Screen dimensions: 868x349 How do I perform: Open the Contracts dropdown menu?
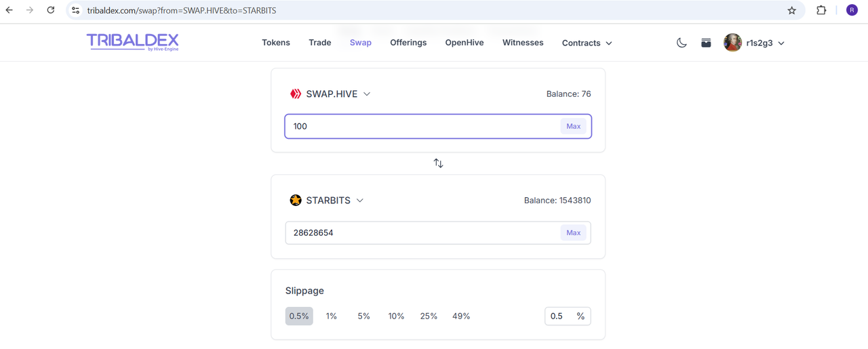587,43
